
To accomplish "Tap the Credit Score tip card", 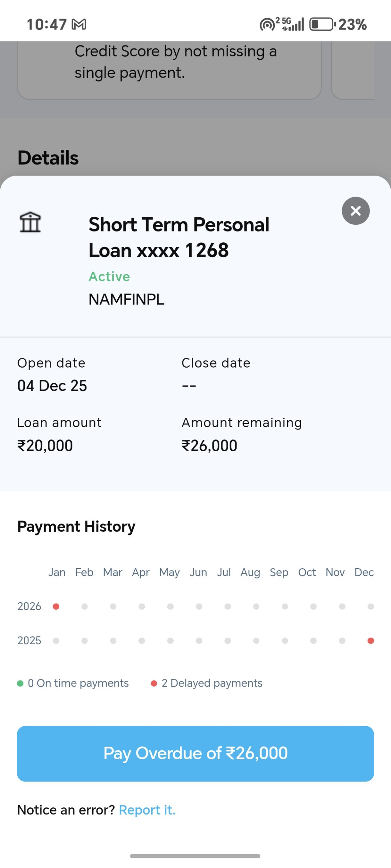I will tap(169, 68).
